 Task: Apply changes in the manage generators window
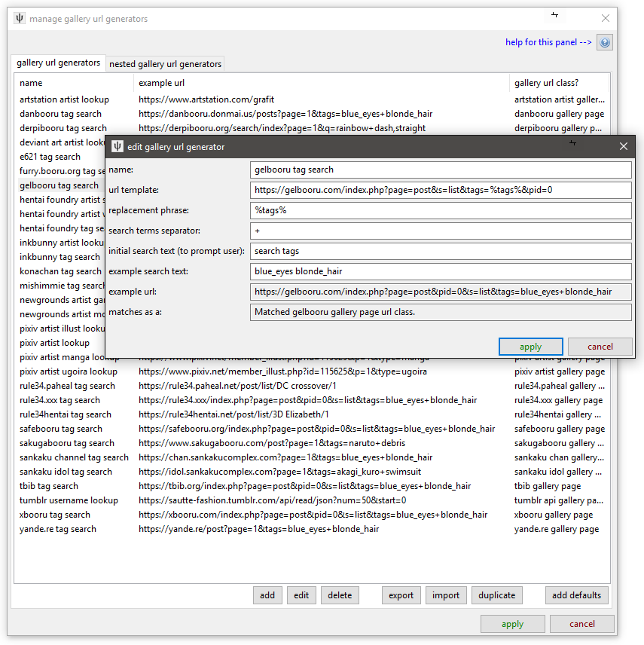(512, 624)
